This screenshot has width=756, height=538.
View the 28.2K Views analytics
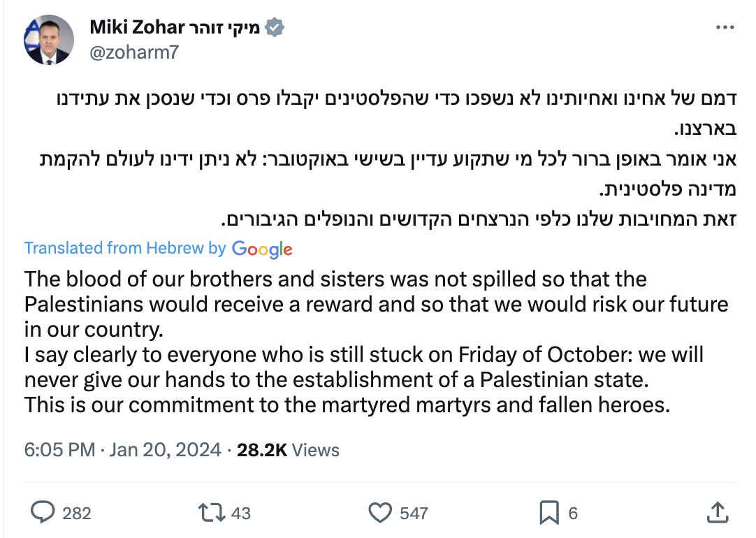coord(288,450)
